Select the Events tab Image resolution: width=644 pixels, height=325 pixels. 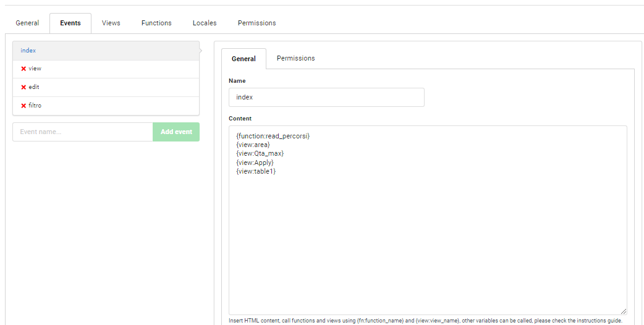(x=70, y=23)
